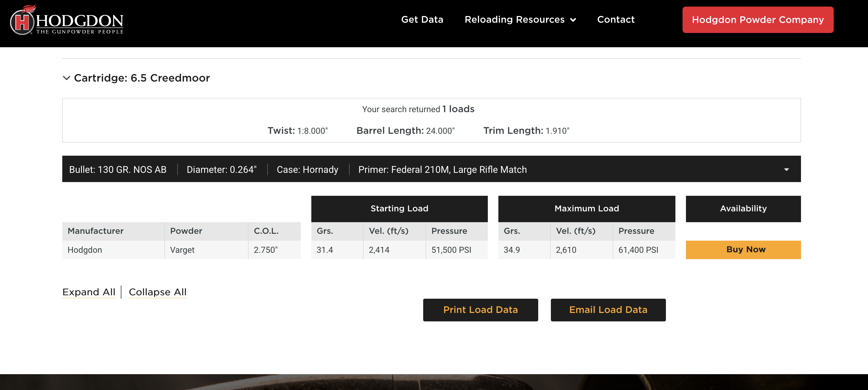Collapse the 130 GR. NOS AB bullet bar arrow
This screenshot has width=868, height=390.
coord(786,170)
